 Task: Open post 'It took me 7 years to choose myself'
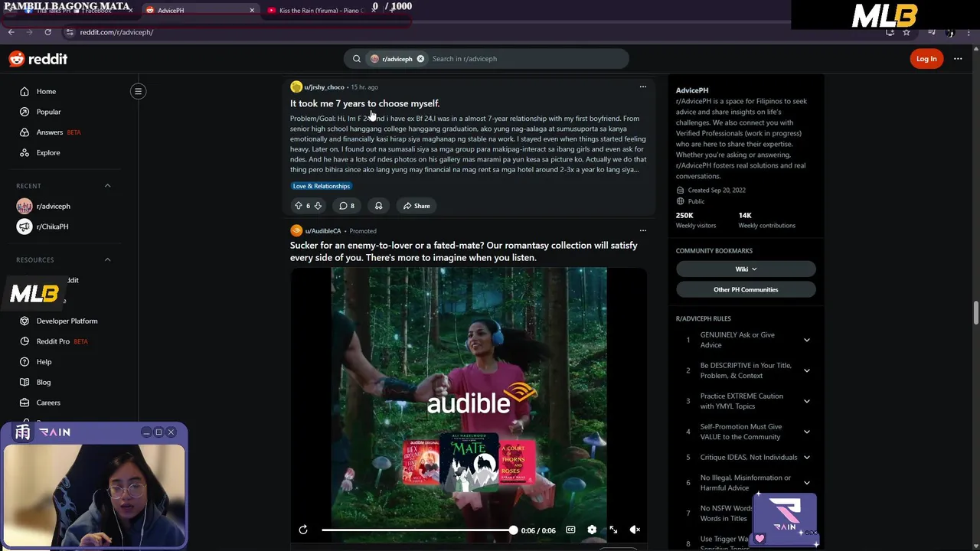click(x=364, y=103)
